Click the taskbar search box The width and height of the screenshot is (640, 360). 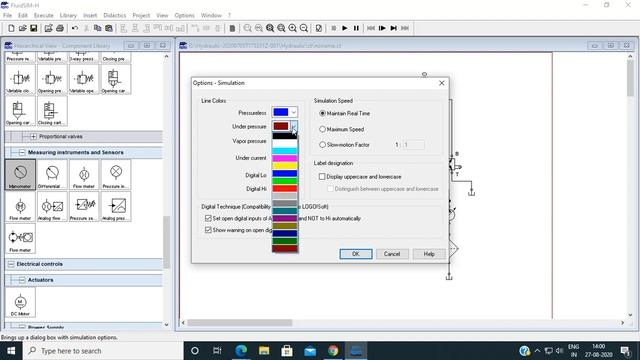(102, 351)
